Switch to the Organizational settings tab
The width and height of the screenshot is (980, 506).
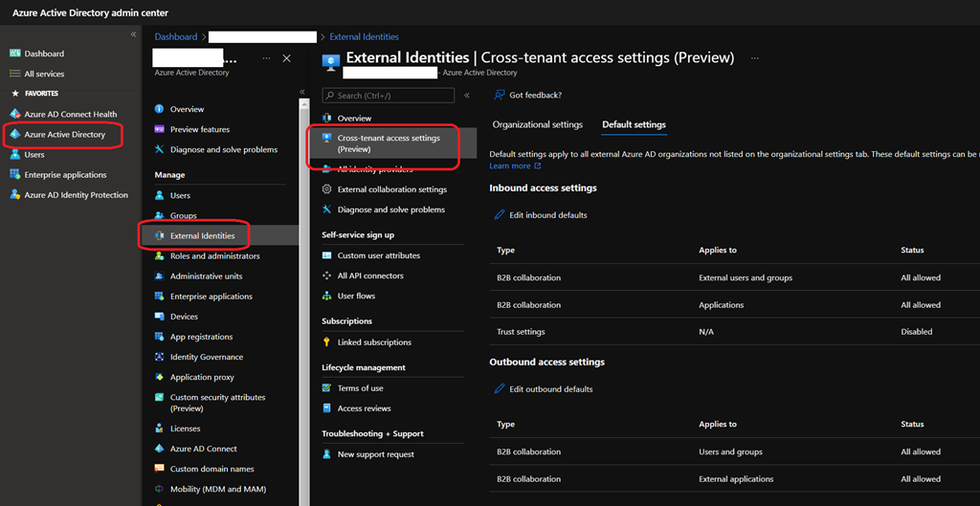(x=537, y=124)
